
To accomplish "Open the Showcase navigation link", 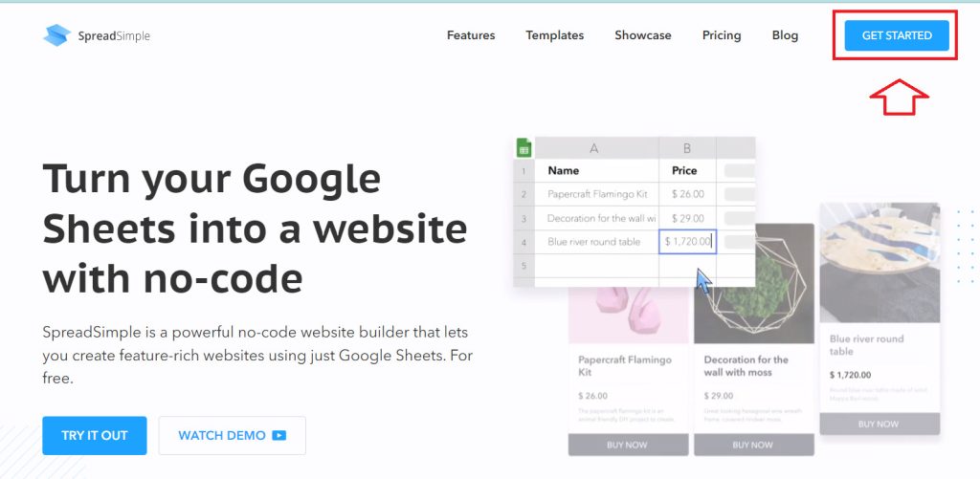I will pyautogui.click(x=642, y=35).
